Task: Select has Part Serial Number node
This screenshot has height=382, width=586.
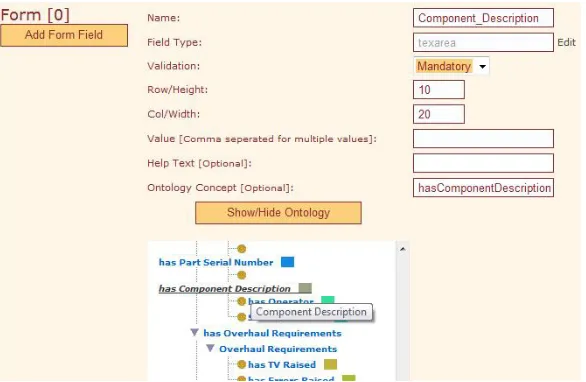Action: (216, 262)
